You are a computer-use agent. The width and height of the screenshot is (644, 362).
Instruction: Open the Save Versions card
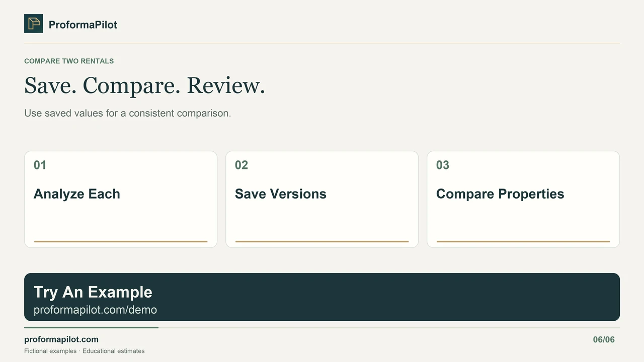click(x=322, y=200)
